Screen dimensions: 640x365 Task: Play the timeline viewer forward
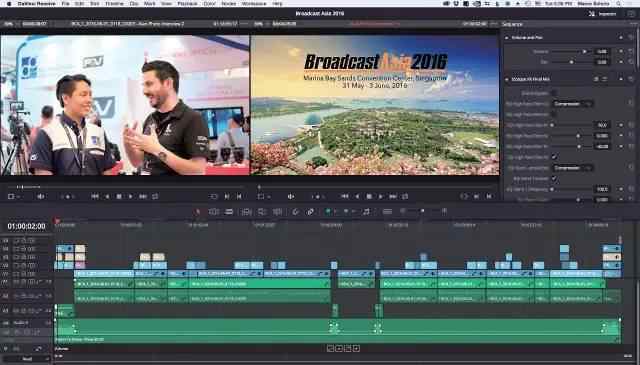(x=380, y=197)
